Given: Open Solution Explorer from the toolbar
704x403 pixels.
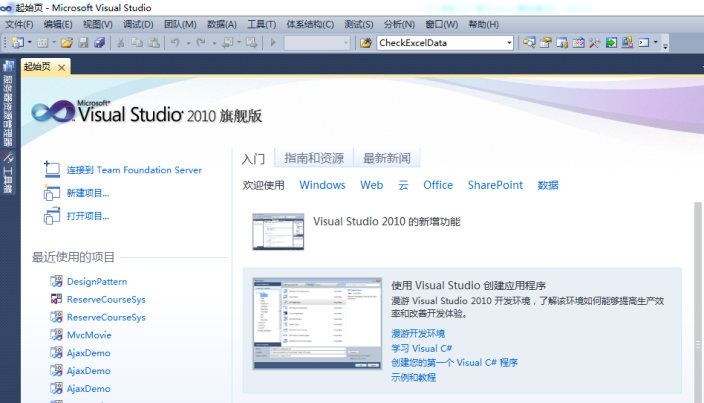Looking at the screenshot, I should [x=529, y=43].
